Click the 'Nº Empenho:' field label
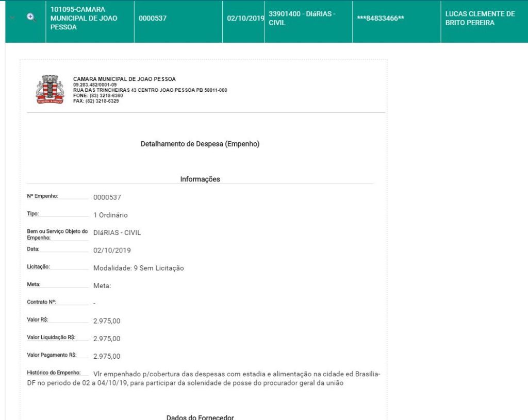This screenshot has width=528, height=420. (42, 196)
